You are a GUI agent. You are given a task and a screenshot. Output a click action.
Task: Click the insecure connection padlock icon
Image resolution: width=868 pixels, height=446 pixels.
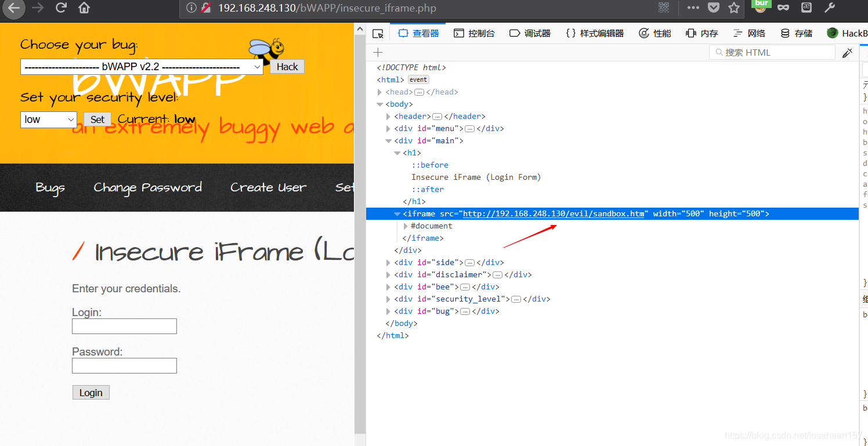[x=206, y=8]
